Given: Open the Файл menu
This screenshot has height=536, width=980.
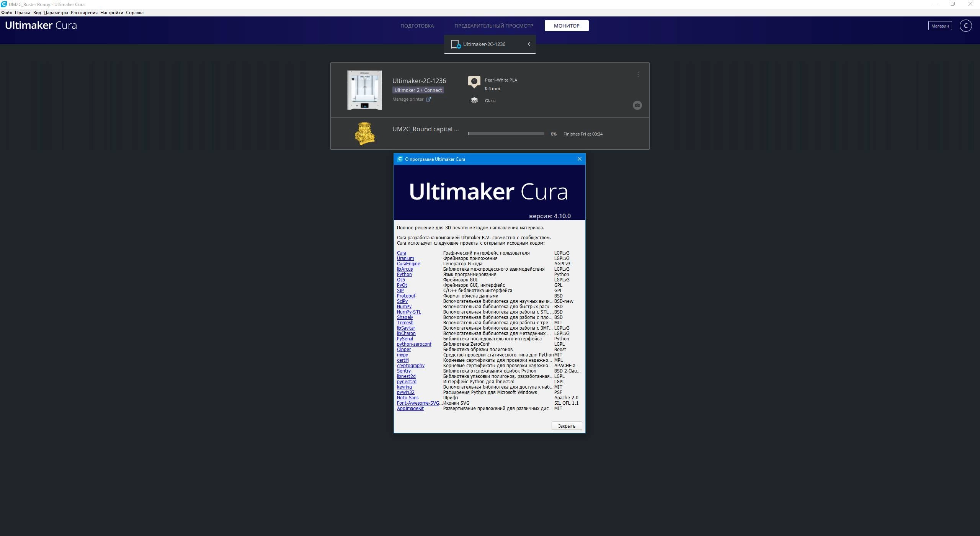Looking at the screenshot, I should click(7, 13).
